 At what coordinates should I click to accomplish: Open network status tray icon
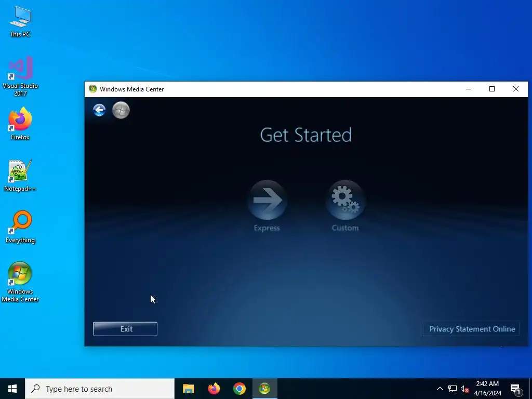453,389
